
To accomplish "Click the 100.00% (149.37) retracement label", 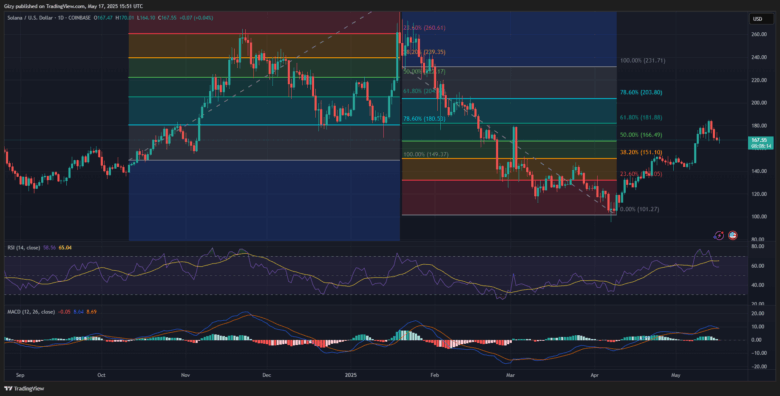I will (426, 155).
